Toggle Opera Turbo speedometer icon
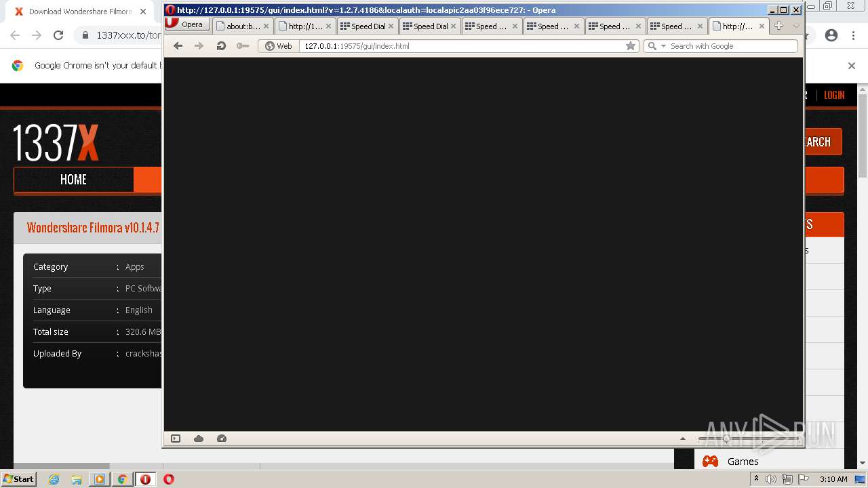The height and width of the screenshot is (488, 868). 221,439
